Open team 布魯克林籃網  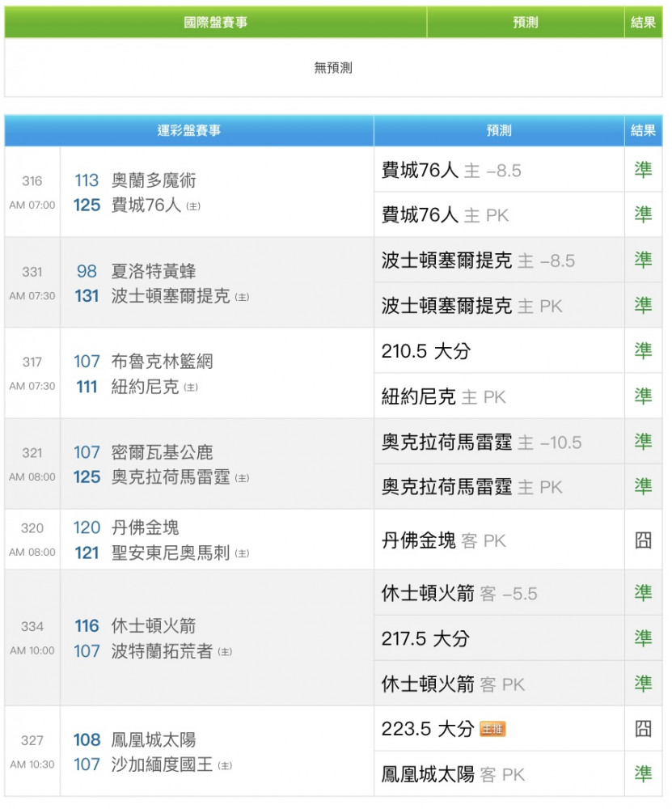162,362
